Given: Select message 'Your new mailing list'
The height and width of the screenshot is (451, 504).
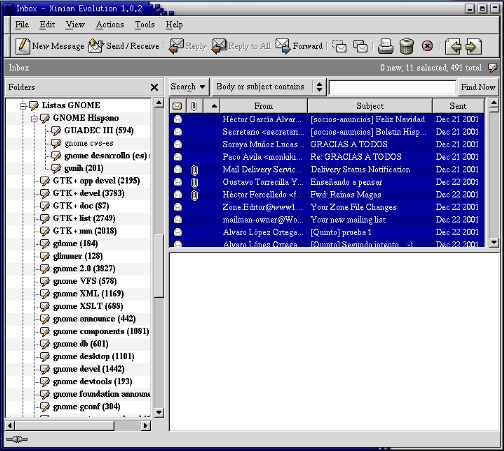Looking at the screenshot, I should [x=348, y=220].
